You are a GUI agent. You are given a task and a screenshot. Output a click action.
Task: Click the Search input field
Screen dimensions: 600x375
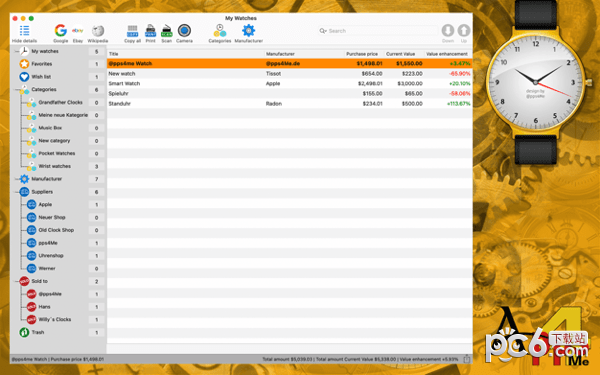(378, 31)
